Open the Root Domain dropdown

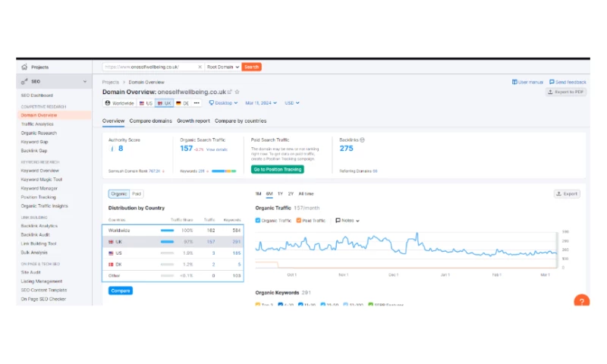click(x=223, y=67)
